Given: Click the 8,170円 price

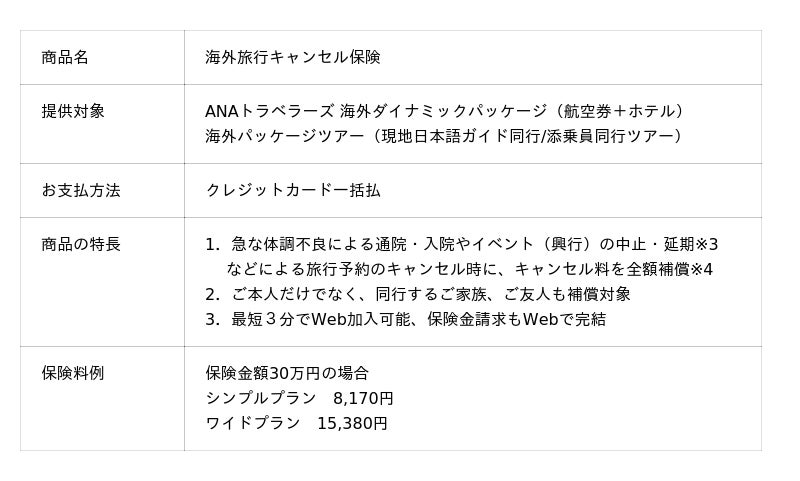Looking at the screenshot, I should pos(363,398).
